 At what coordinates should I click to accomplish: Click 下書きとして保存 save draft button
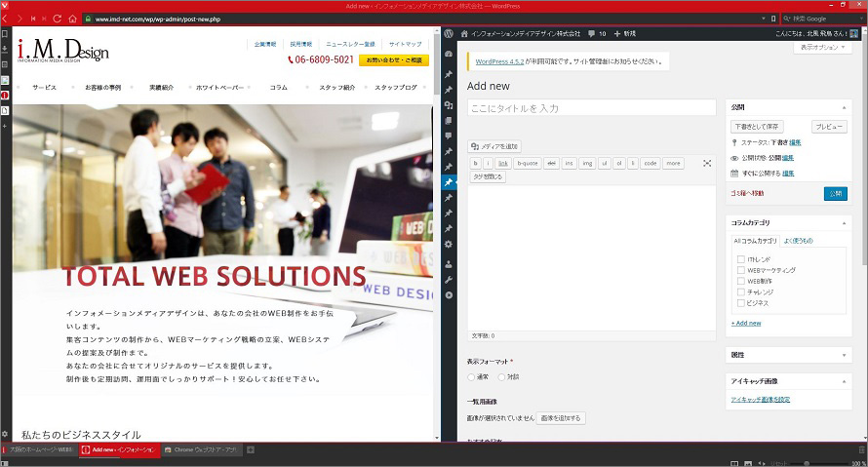click(757, 127)
